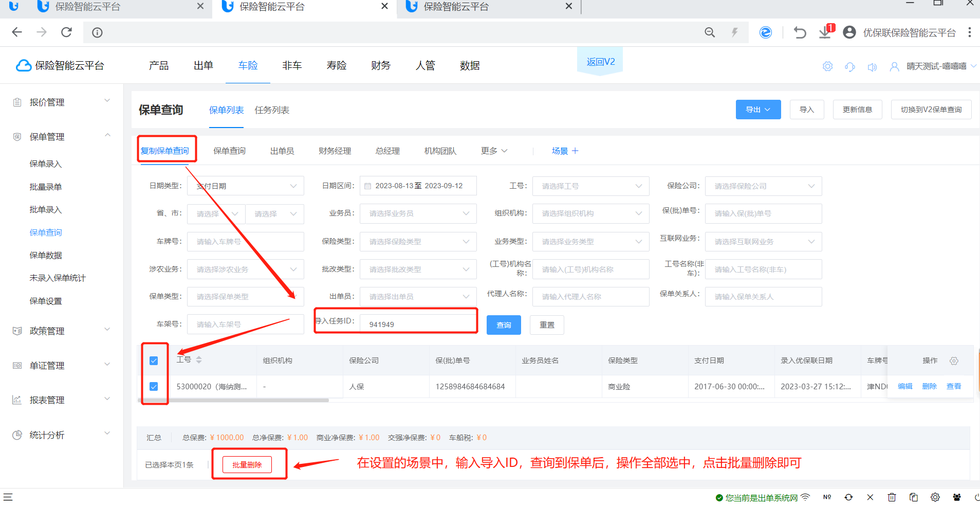Open the 业务员 dropdown
The image size is (980, 506).
click(418, 213)
